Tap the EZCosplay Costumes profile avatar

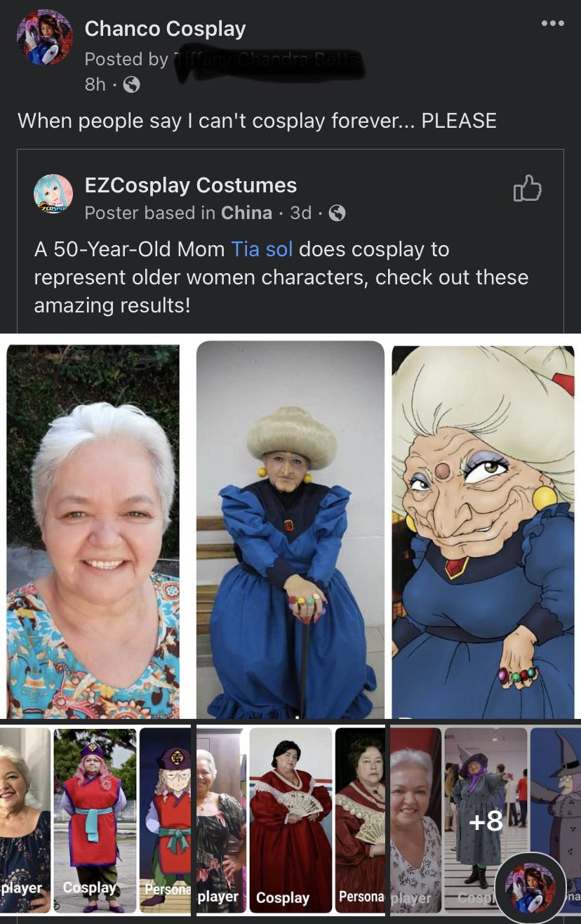[x=53, y=194]
